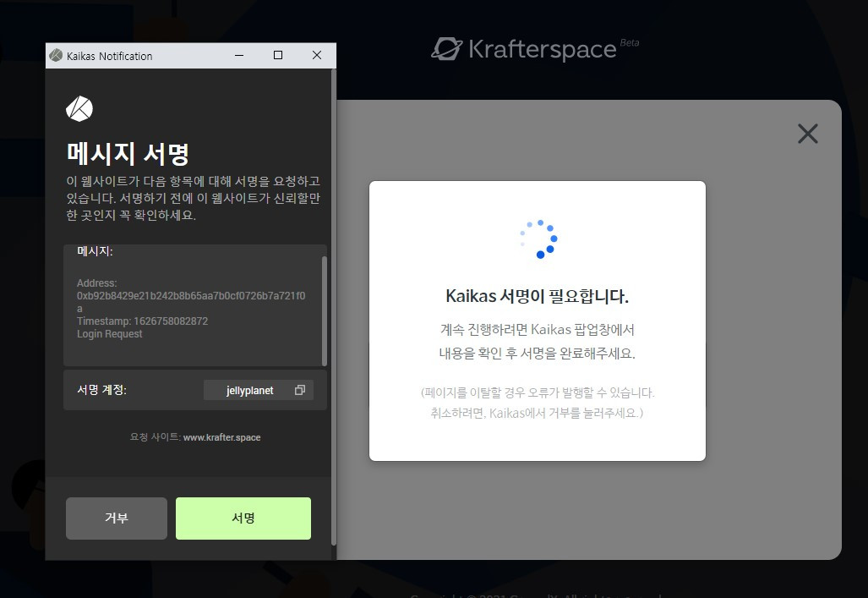Click the Timestamp line in the message
868x598 pixels.
(x=142, y=321)
